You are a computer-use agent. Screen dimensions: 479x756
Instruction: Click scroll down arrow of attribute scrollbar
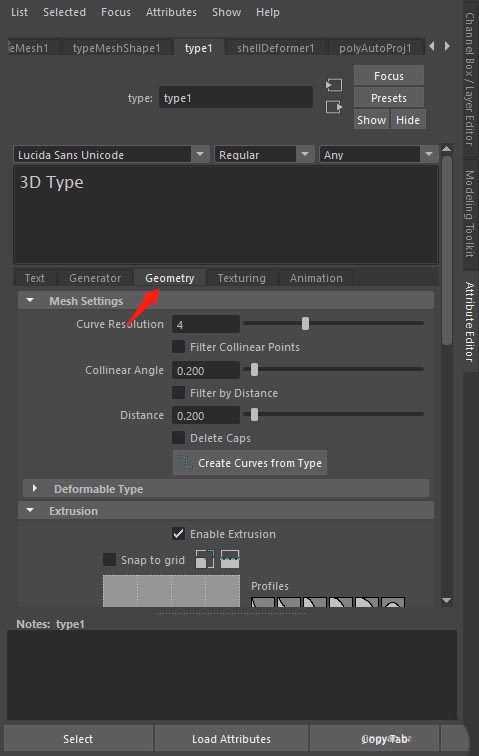(x=447, y=600)
